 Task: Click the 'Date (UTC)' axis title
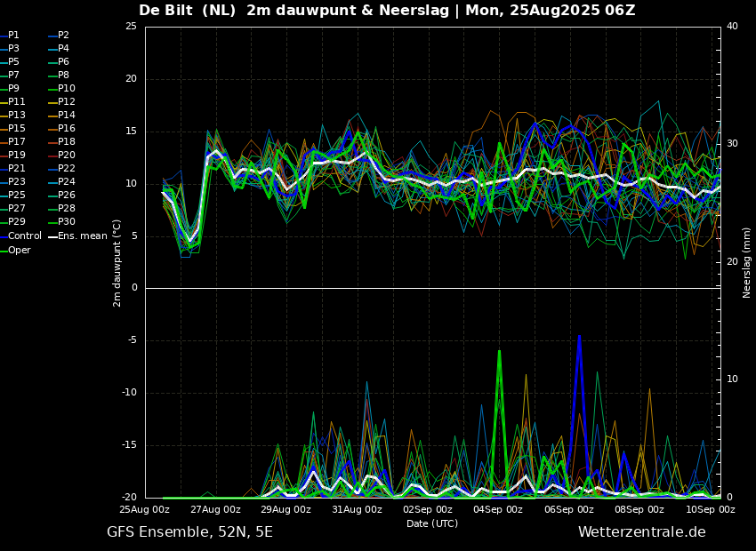click(x=432, y=523)
